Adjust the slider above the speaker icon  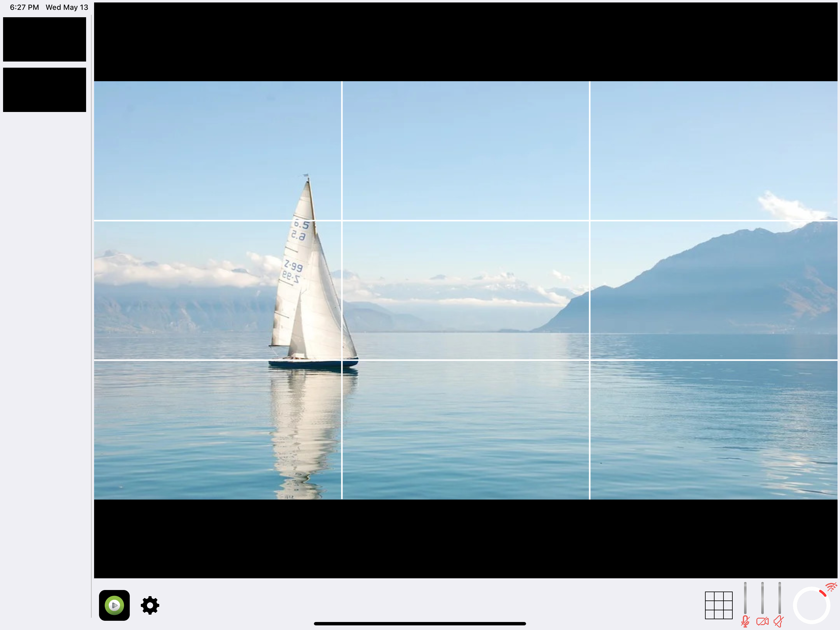click(779, 598)
